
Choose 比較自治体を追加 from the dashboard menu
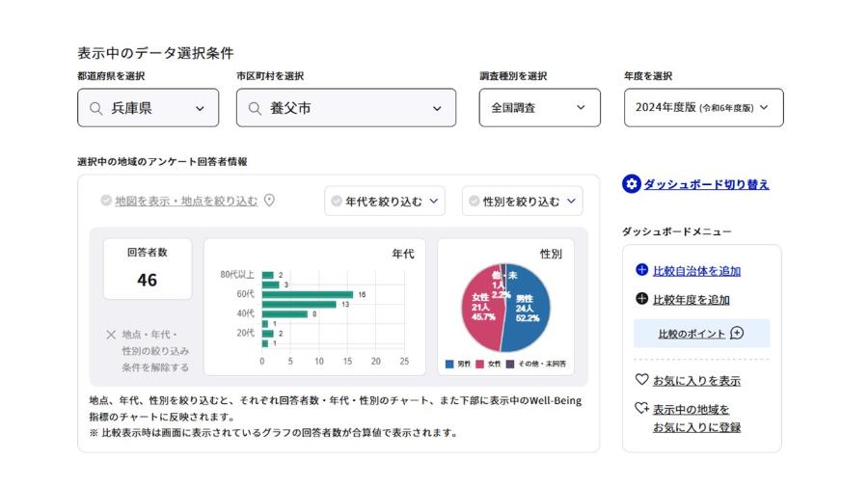click(696, 271)
